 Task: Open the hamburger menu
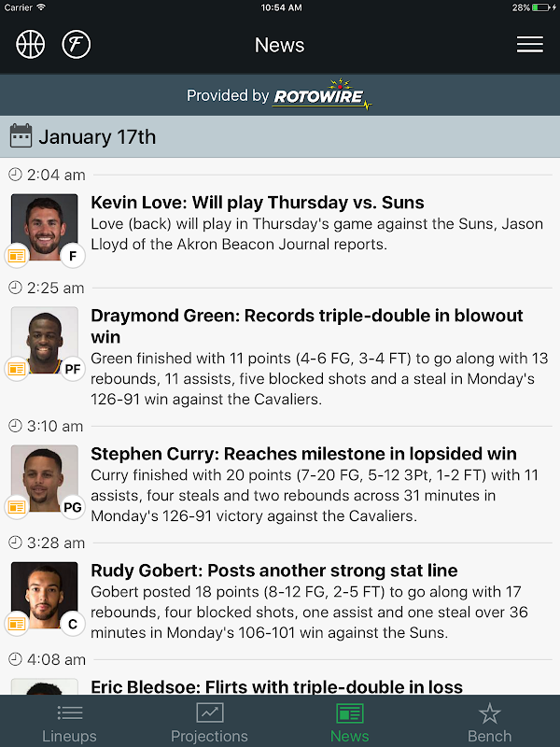(529, 44)
